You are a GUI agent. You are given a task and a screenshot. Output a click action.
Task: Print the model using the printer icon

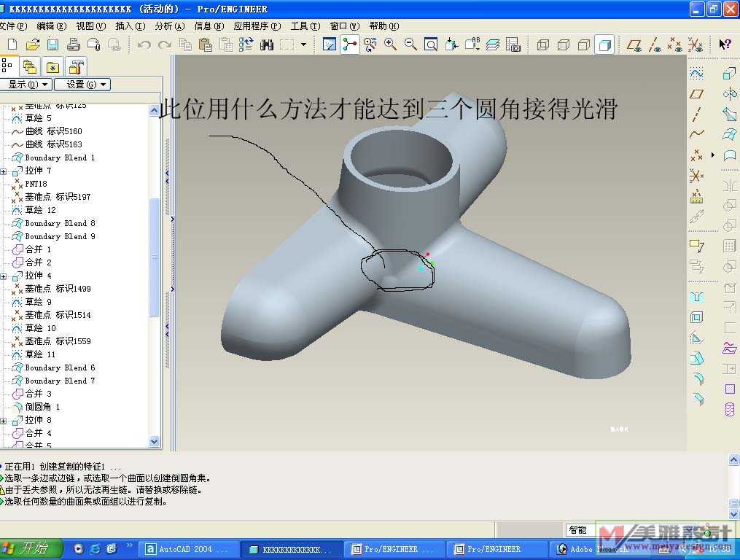(73, 44)
